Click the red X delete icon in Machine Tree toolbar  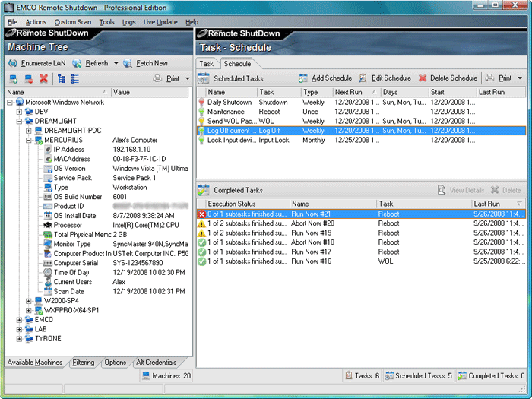click(43, 79)
